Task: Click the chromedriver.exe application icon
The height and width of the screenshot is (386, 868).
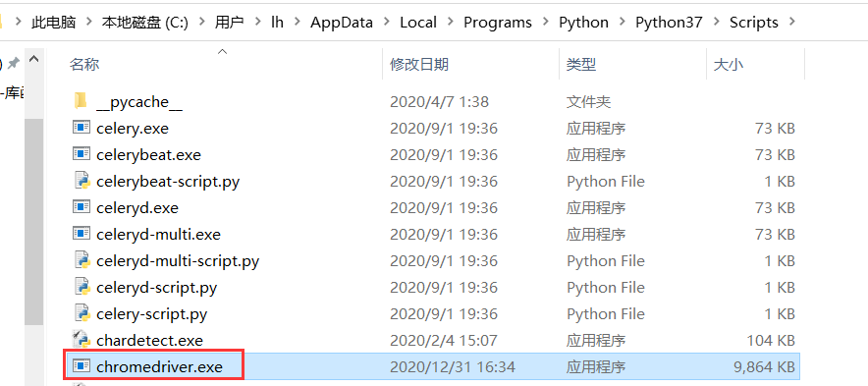Action: tap(81, 366)
